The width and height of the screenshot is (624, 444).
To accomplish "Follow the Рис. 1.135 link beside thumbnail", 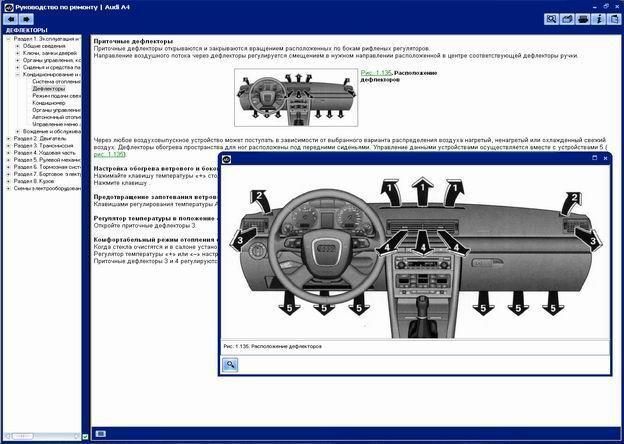I will (x=376, y=73).
